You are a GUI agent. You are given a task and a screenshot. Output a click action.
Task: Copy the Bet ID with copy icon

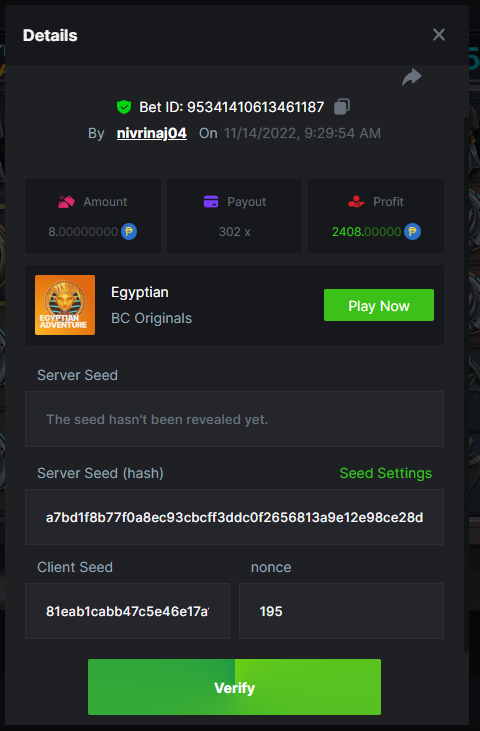(342, 107)
